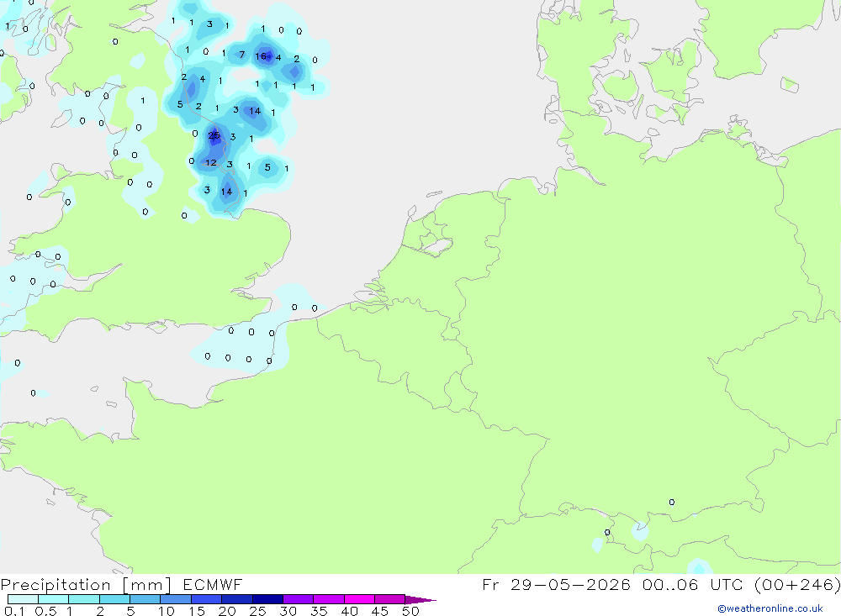Click the legend scale label '0.1'
The image size is (841, 616).
tap(14, 611)
